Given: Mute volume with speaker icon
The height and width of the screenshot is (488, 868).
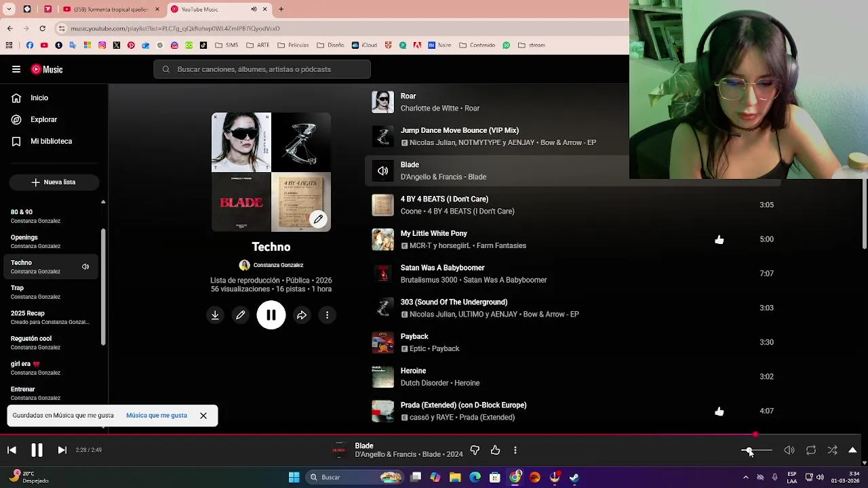Looking at the screenshot, I should (x=789, y=450).
